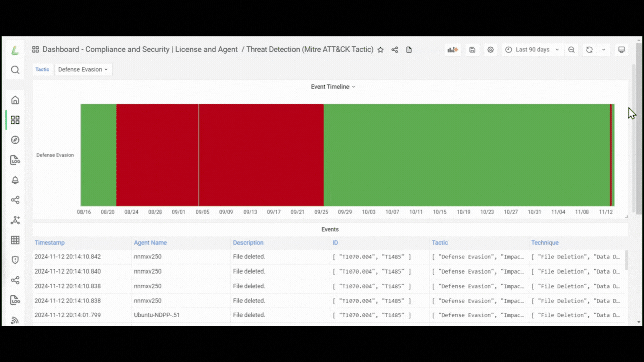
Task: Click timestamp 2024-11-12 20:14:01.799
Action: pyautogui.click(x=67, y=315)
